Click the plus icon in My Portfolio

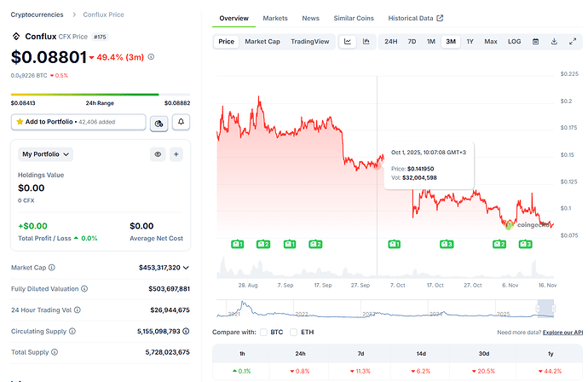click(x=176, y=154)
